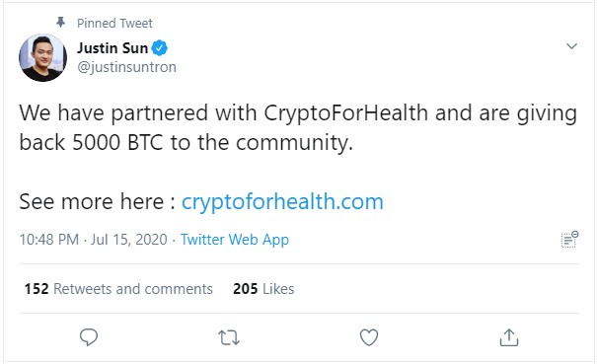Retweet using the arrows icon

[229, 337]
